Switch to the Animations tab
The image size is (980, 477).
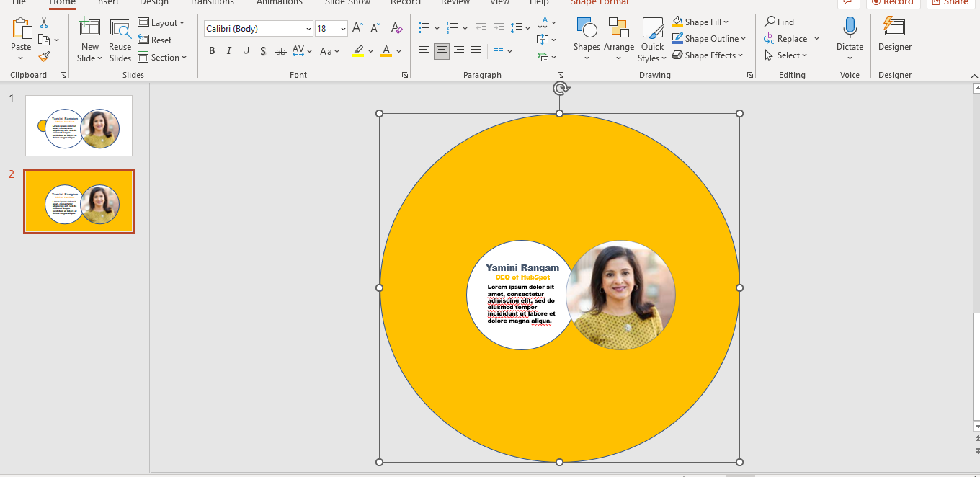tap(280, 2)
